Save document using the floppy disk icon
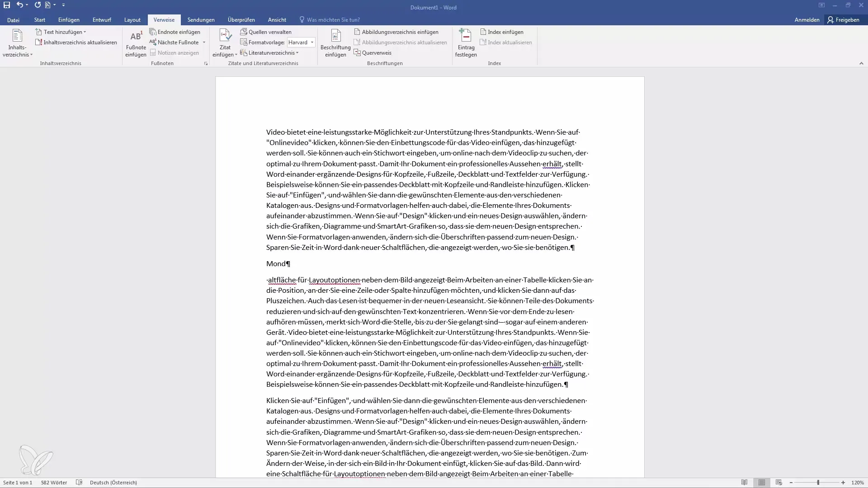This screenshot has width=868, height=488. [7, 5]
